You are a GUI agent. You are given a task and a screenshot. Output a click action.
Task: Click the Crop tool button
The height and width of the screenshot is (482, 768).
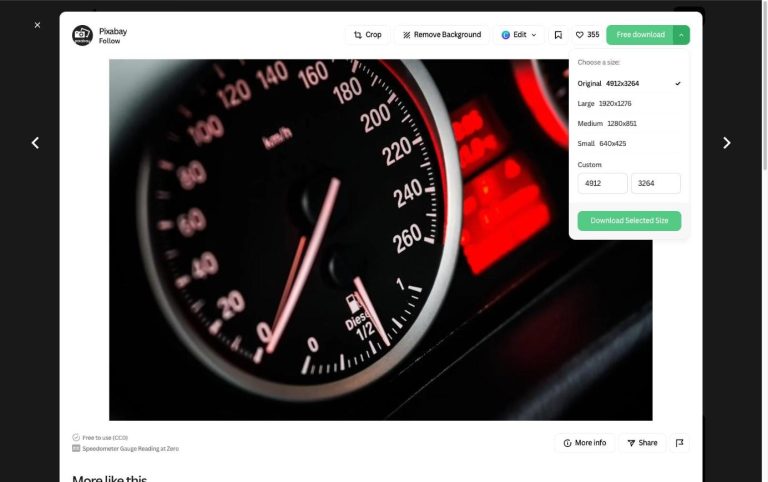click(x=367, y=35)
